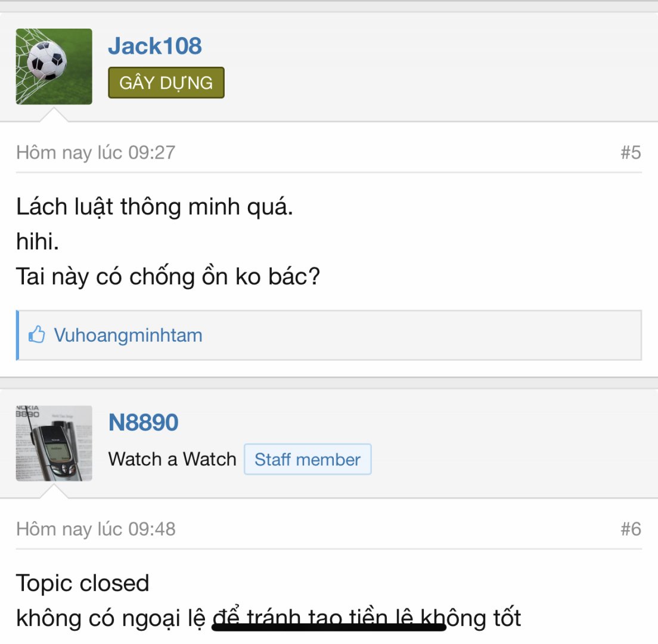Click the Staff member badge
This screenshot has width=658, height=644.
pyautogui.click(x=308, y=459)
